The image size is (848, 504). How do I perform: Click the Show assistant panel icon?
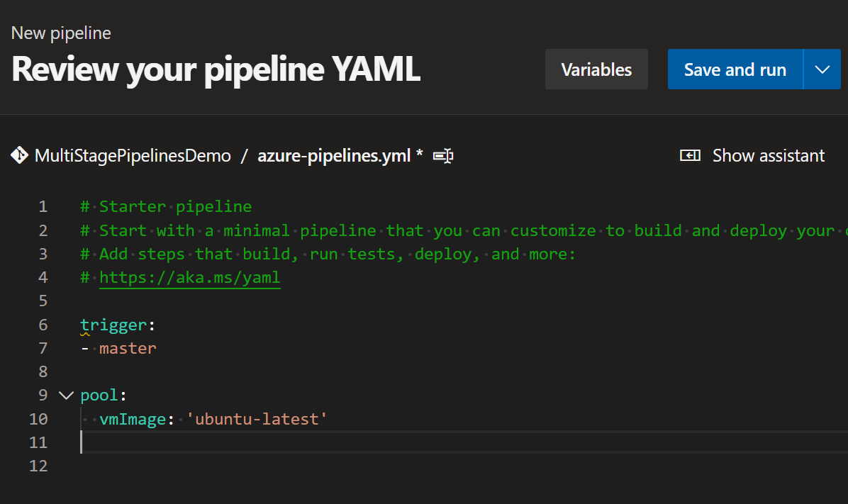690,155
